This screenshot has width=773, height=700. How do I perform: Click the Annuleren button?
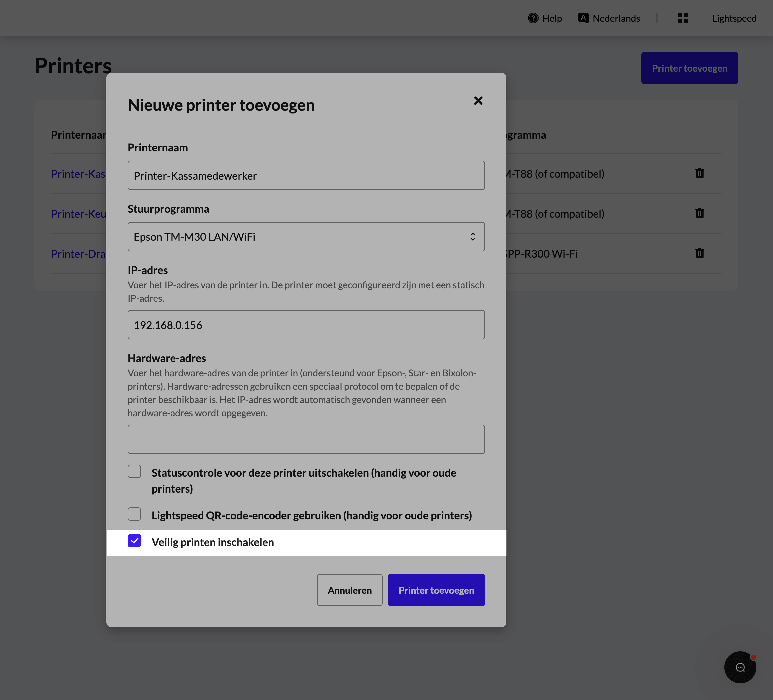click(x=350, y=590)
